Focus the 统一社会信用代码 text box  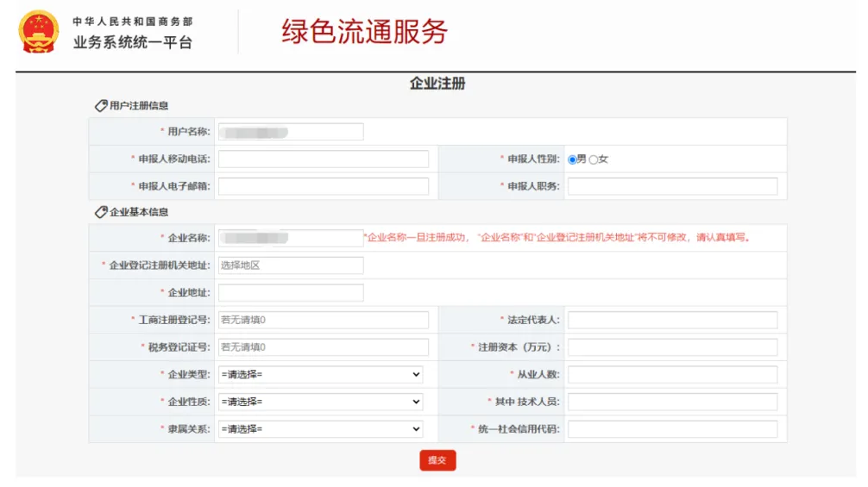click(x=672, y=429)
